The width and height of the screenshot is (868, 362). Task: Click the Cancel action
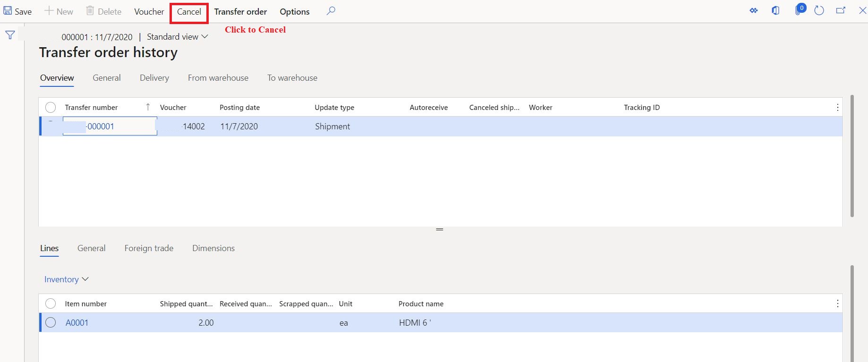pos(189,12)
